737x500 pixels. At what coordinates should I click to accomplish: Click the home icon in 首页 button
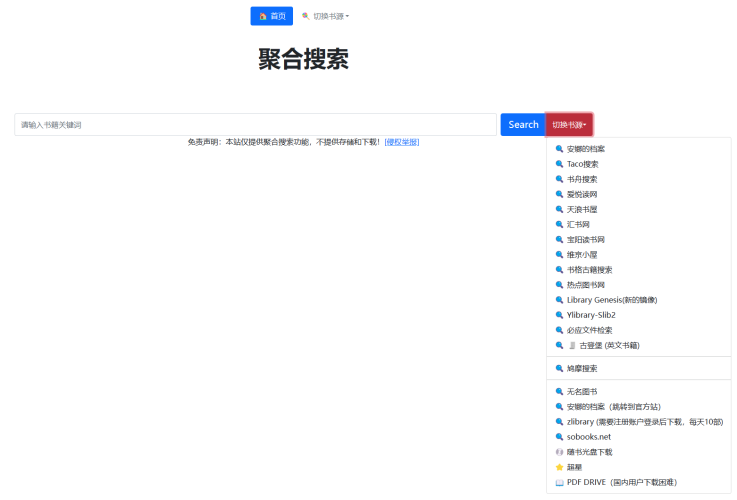click(x=263, y=16)
